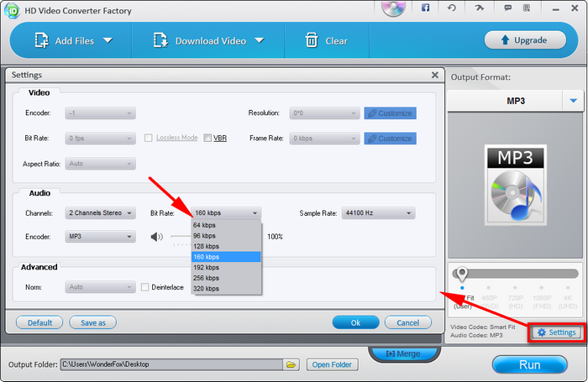
Task: Click the Upgrade button
Action: pyautogui.click(x=525, y=39)
